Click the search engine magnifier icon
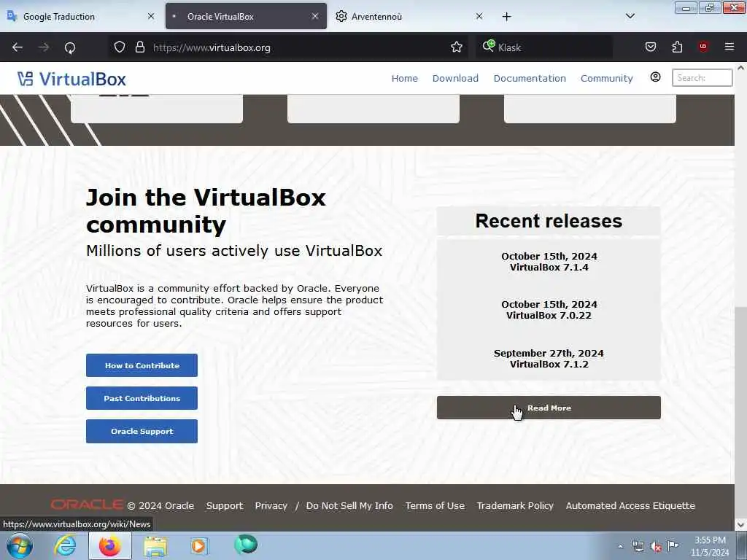Viewport: 747px width, 560px height. pyautogui.click(x=488, y=46)
